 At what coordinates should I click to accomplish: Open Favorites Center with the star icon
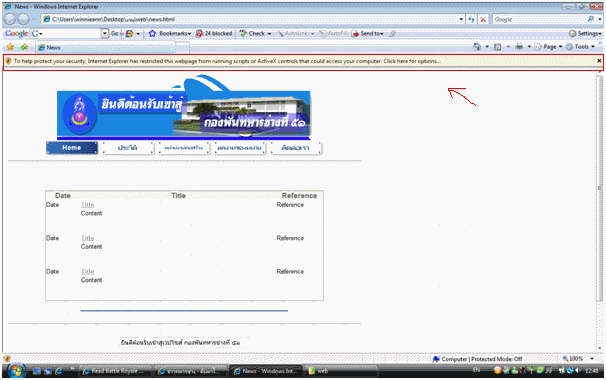[x=10, y=47]
